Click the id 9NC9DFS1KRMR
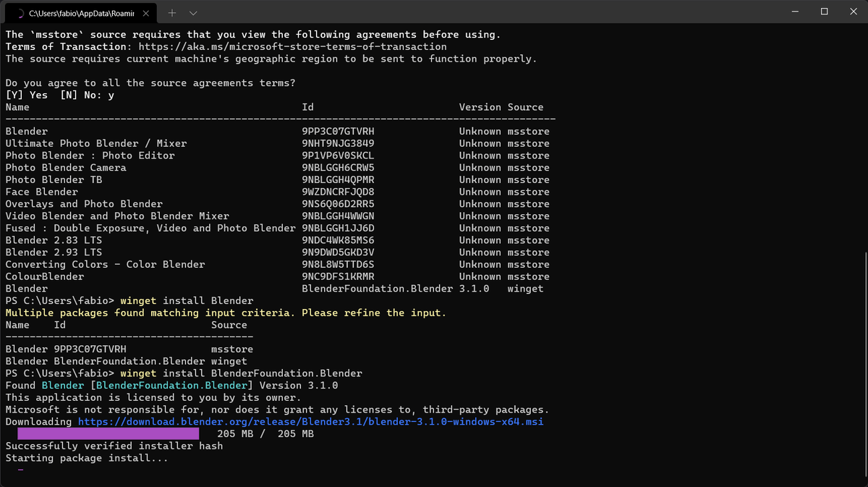The height and width of the screenshot is (487, 868). tap(338, 276)
